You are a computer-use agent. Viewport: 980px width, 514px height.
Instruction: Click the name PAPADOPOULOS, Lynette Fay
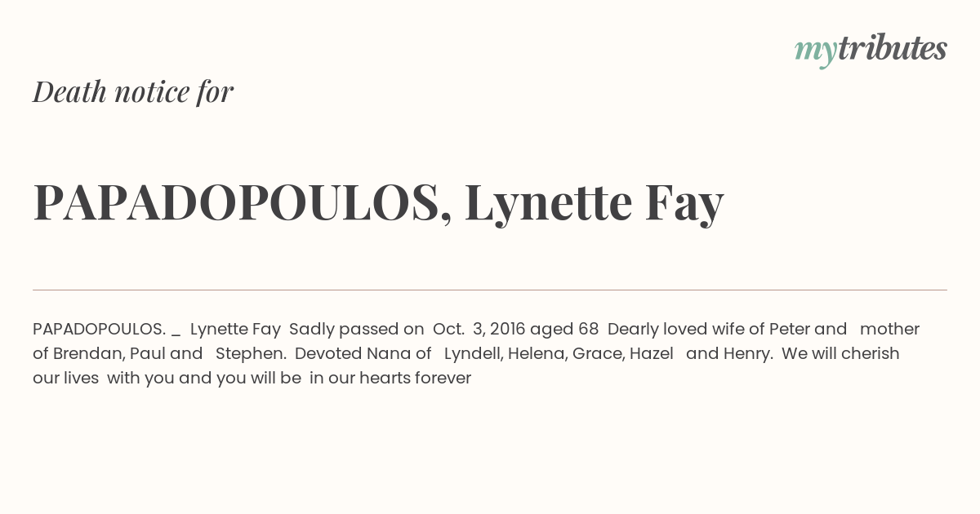click(x=378, y=202)
